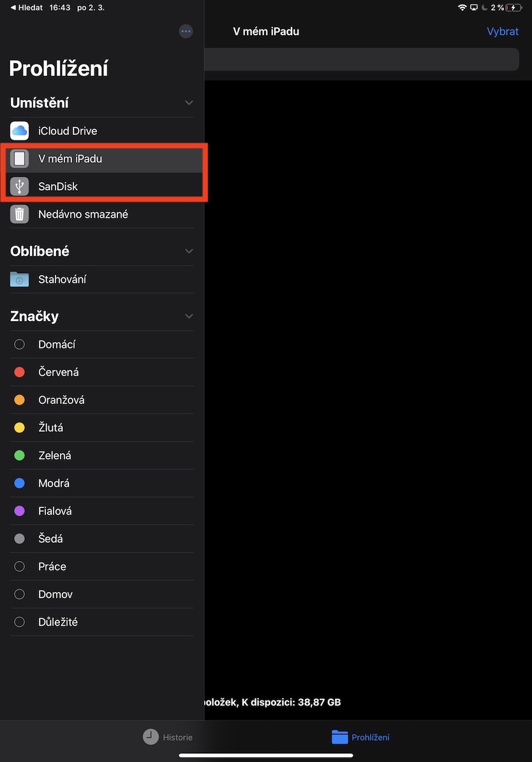Open the iCloud Drive cloud icon
Viewport: 532px width, 762px height.
point(20,131)
